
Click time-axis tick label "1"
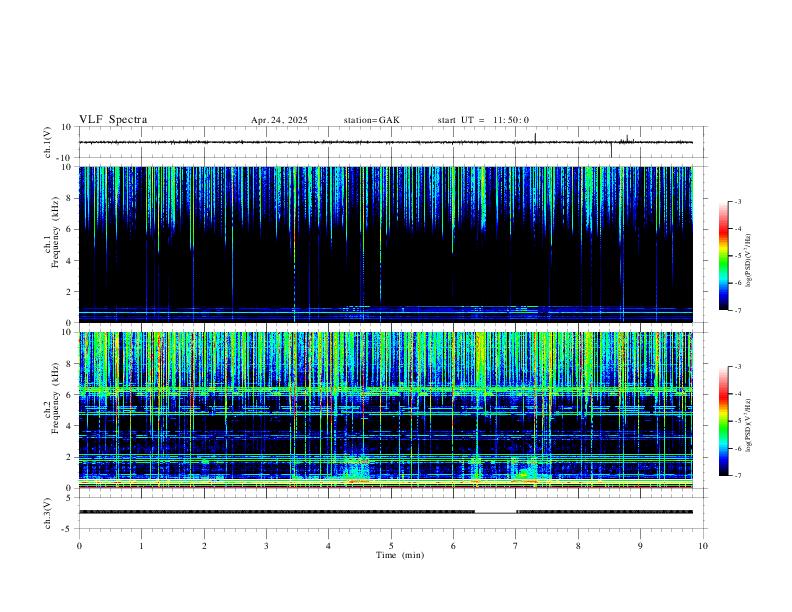pyautogui.click(x=141, y=546)
